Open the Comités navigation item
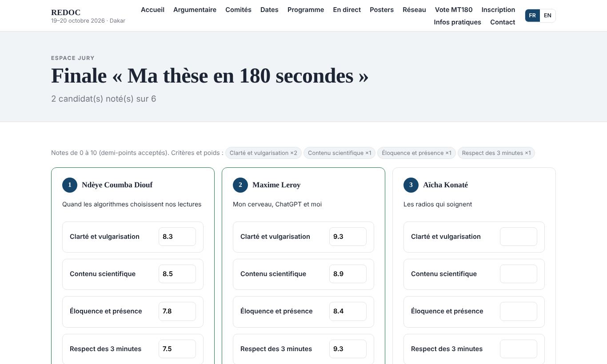Viewport: 607px width, 364px height. point(238,10)
